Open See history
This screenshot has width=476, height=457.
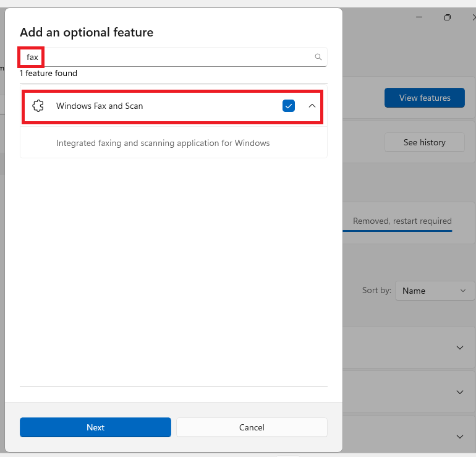pos(424,142)
